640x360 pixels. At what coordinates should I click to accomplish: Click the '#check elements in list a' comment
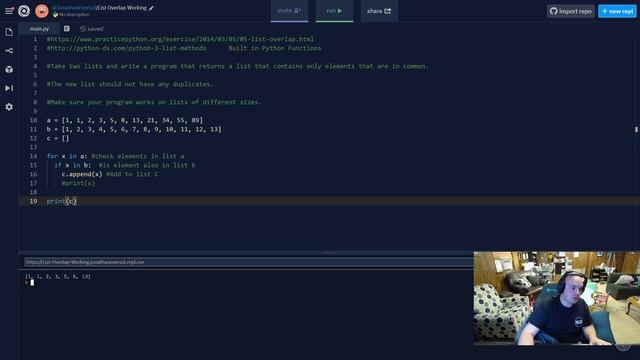coord(138,156)
